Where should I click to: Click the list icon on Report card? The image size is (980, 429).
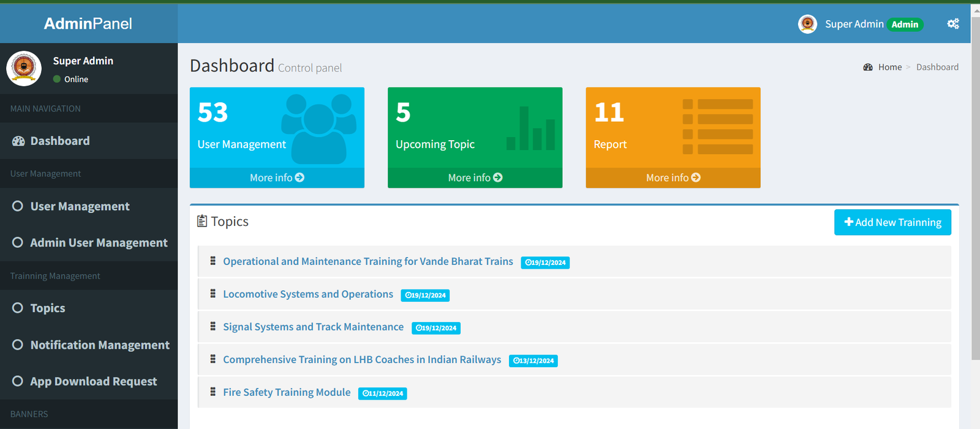pos(717,127)
